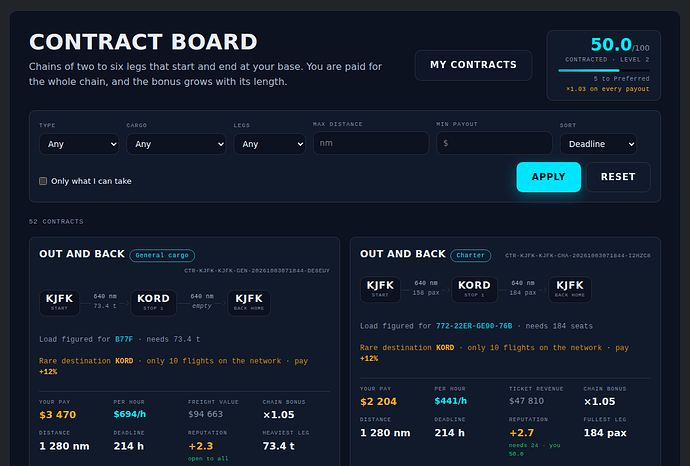Select the 772-22ER-GE90-76B aircraft link

coord(474,326)
